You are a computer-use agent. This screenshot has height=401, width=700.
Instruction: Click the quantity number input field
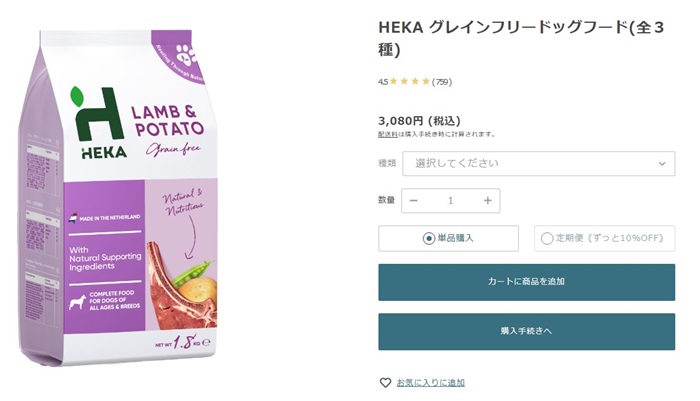451,200
